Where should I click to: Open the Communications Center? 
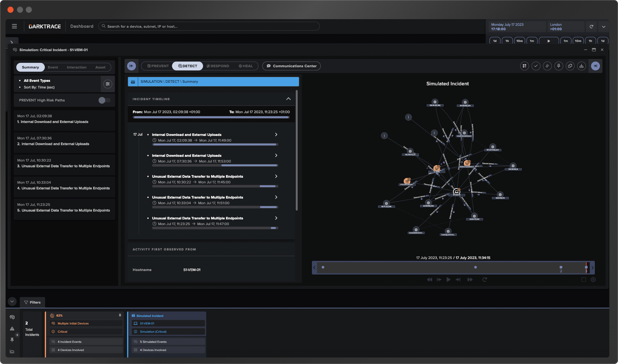[291, 66]
